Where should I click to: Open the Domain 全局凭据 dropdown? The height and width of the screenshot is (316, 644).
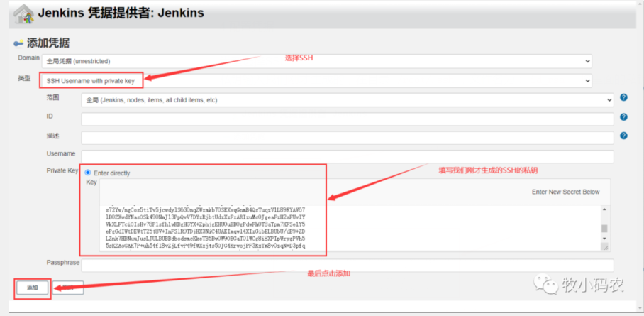(x=316, y=61)
